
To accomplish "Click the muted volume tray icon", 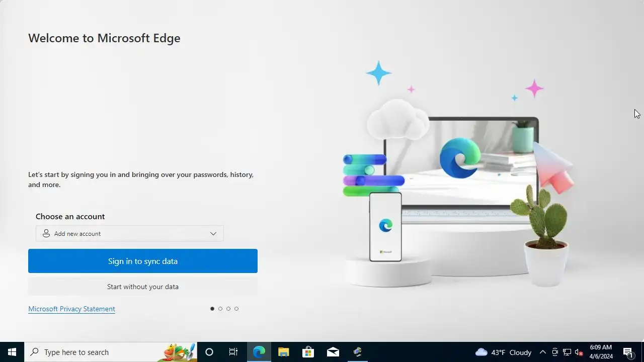I will click(x=579, y=352).
